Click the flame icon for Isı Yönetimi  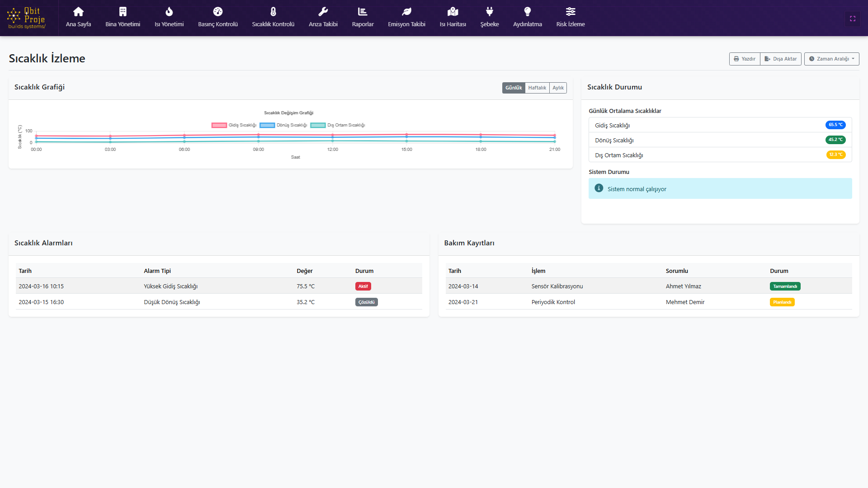pyautogui.click(x=169, y=12)
